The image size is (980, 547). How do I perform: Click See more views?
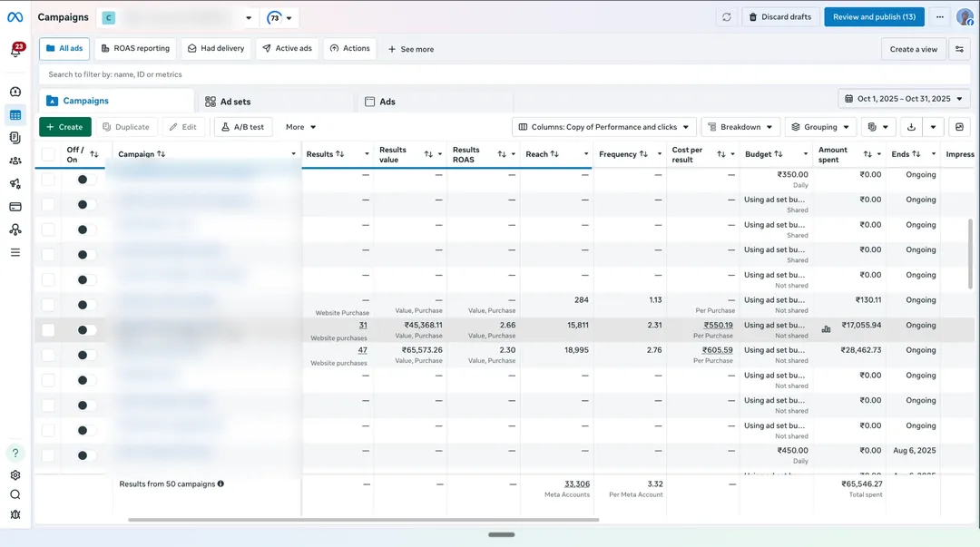(x=411, y=49)
